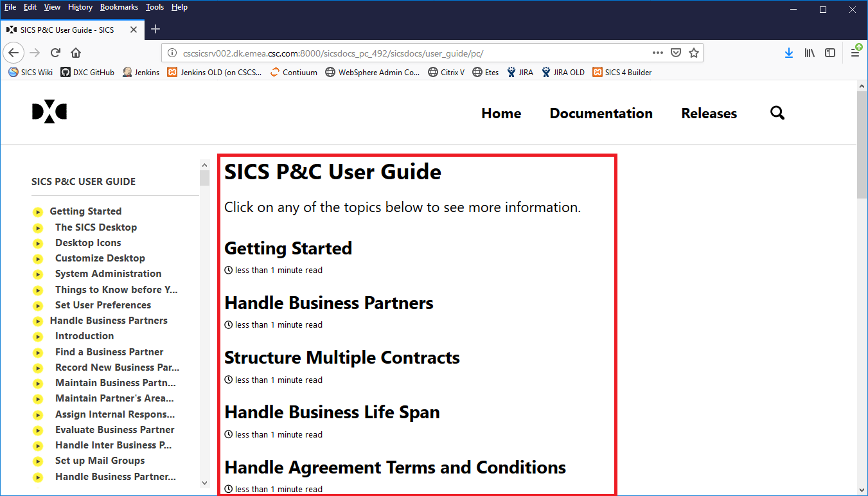Open the DXC GitHub bookmark
Screen dimensions: 868x496
(x=87, y=72)
